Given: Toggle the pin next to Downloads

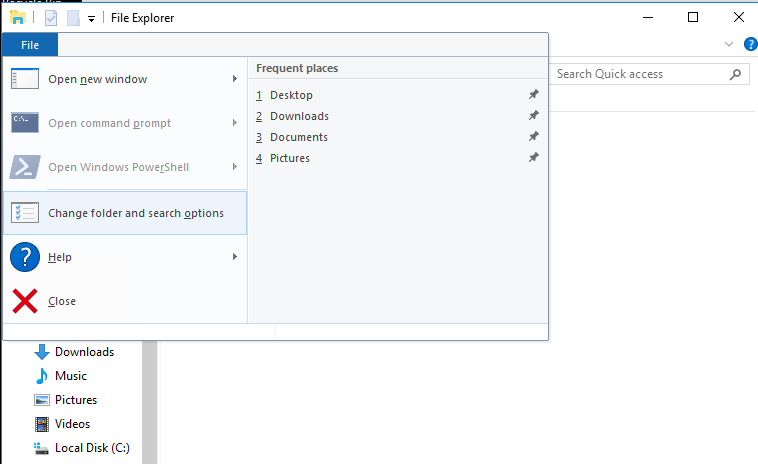Looking at the screenshot, I should [x=534, y=116].
